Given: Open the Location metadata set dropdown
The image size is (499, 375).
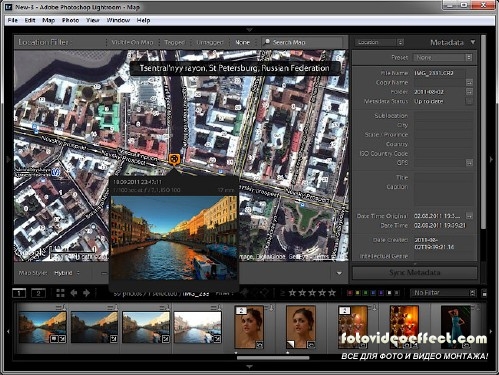Looking at the screenshot, I should tap(379, 42).
